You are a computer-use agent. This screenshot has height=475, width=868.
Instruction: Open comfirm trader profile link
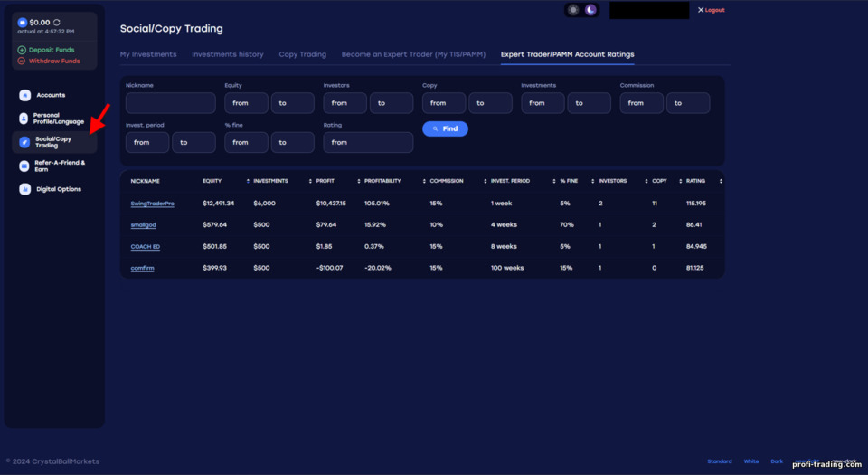click(x=142, y=269)
